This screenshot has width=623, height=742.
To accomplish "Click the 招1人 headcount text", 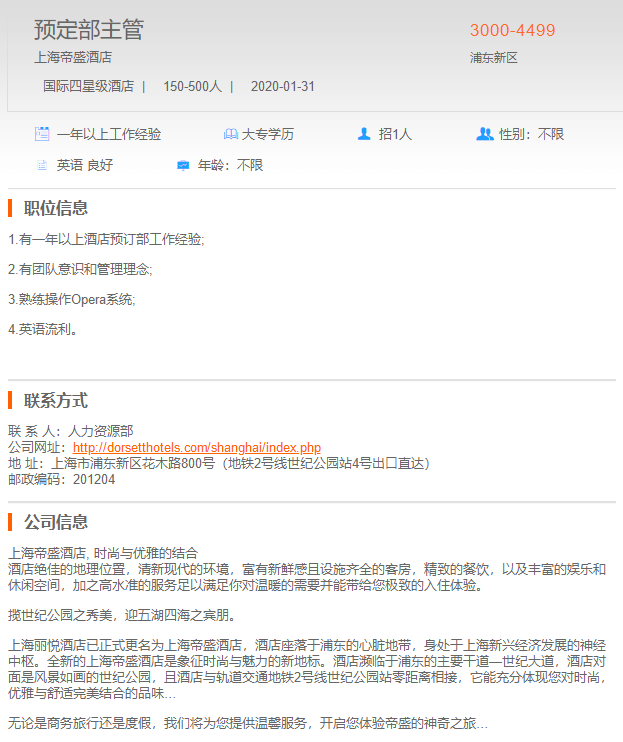I will [395, 134].
